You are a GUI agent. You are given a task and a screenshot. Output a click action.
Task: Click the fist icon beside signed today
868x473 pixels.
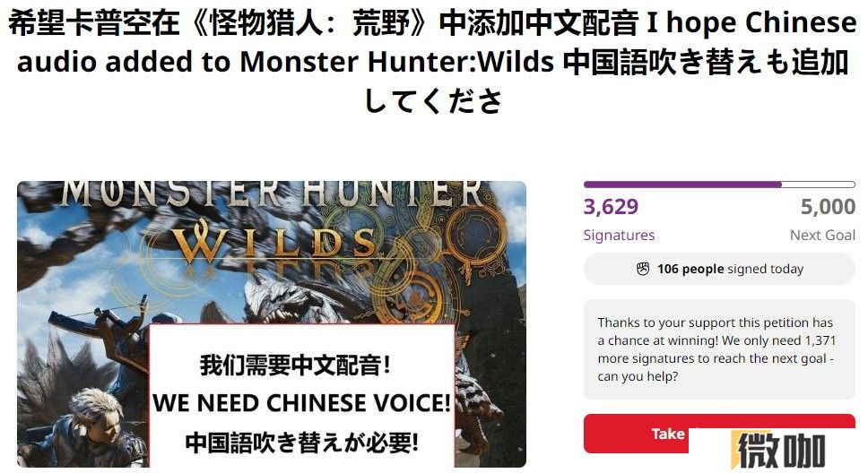pyautogui.click(x=643, y=269)
